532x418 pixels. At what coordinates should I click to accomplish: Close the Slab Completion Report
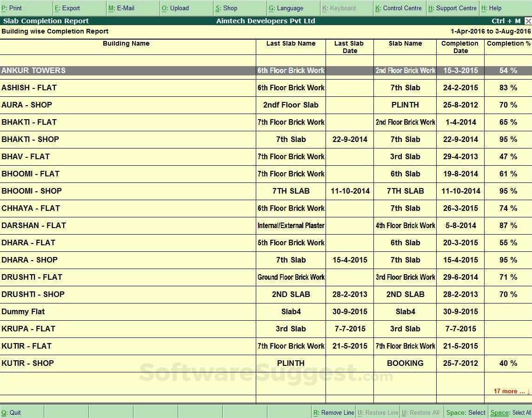(528, 21)
